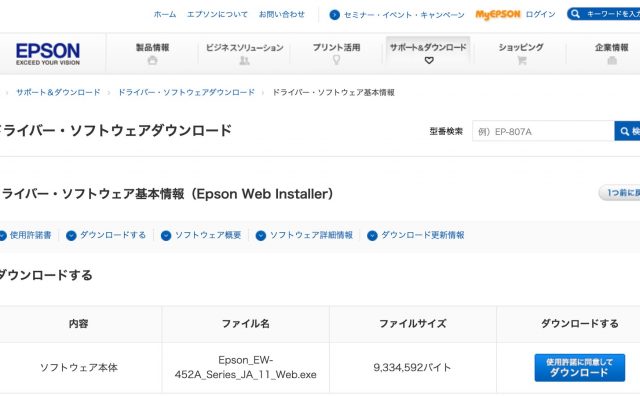Click the 1つ前に戻る back button

(x=620, y=193)
